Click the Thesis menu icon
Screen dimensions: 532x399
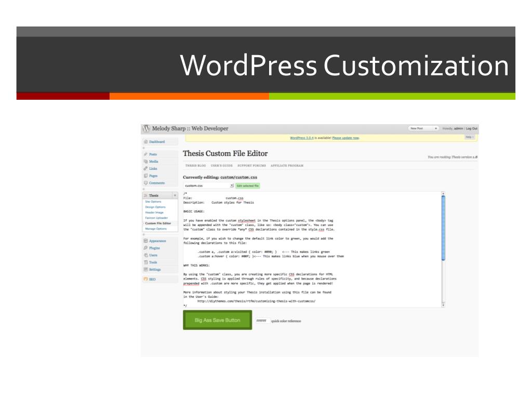click(145, 196)
